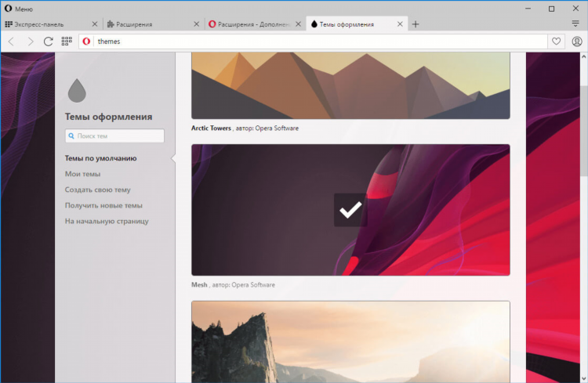This screenshot has width=588, height=383.
Task: Go back with the left arrow
Action: coord(11,42)
